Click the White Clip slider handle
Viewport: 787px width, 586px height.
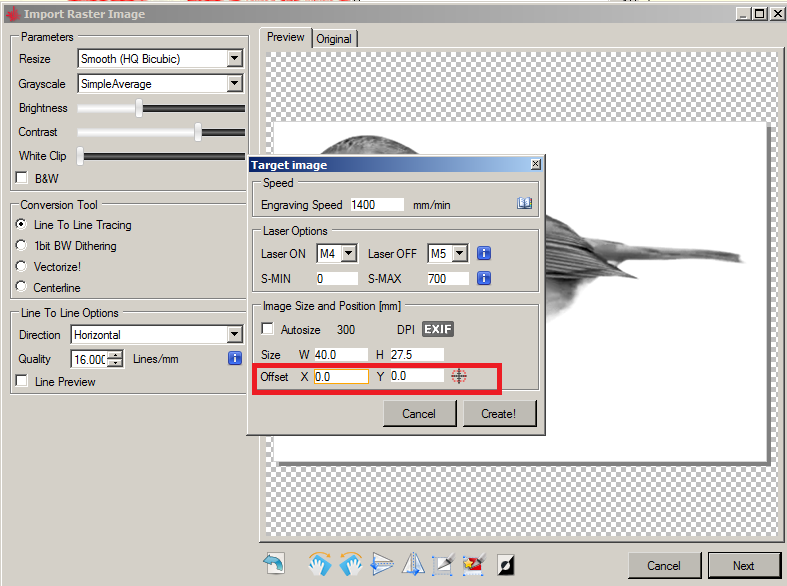80,156
